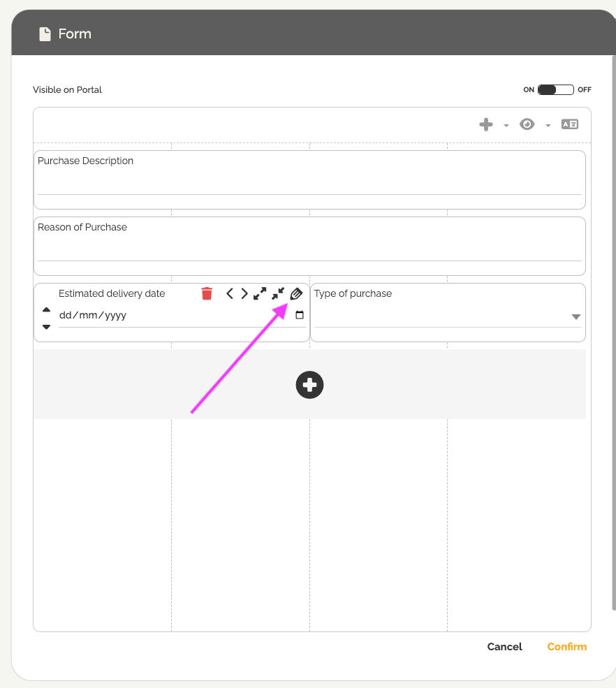This screenshot has width=616, height=688.
Task: Shrink the Estimated delivery date field width
Action: [278, 293]
